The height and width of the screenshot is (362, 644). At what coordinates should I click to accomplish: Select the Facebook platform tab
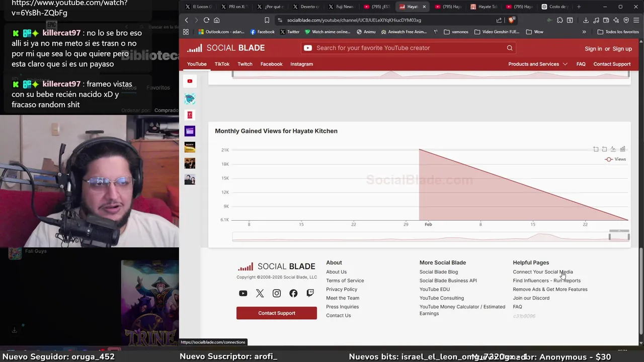pyautogui.click(x=271, y=64)
